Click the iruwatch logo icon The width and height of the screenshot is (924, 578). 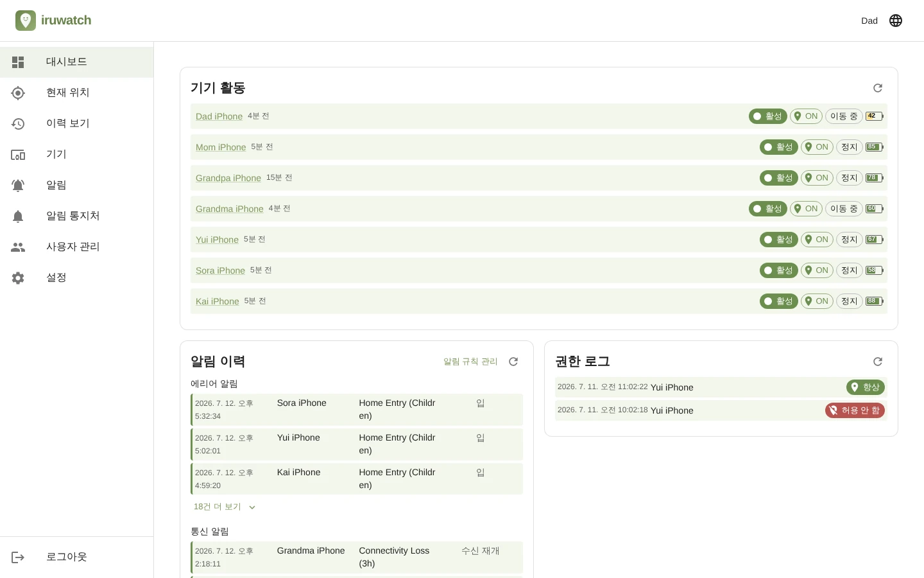(x=26, y=21)
